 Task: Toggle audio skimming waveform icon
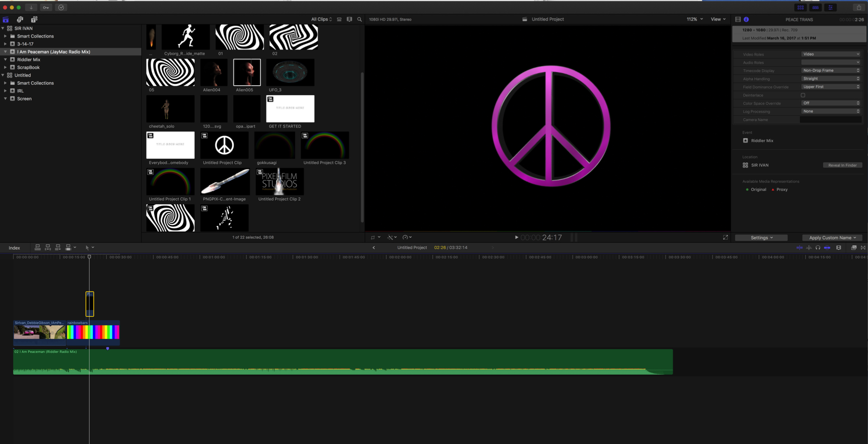809,248
